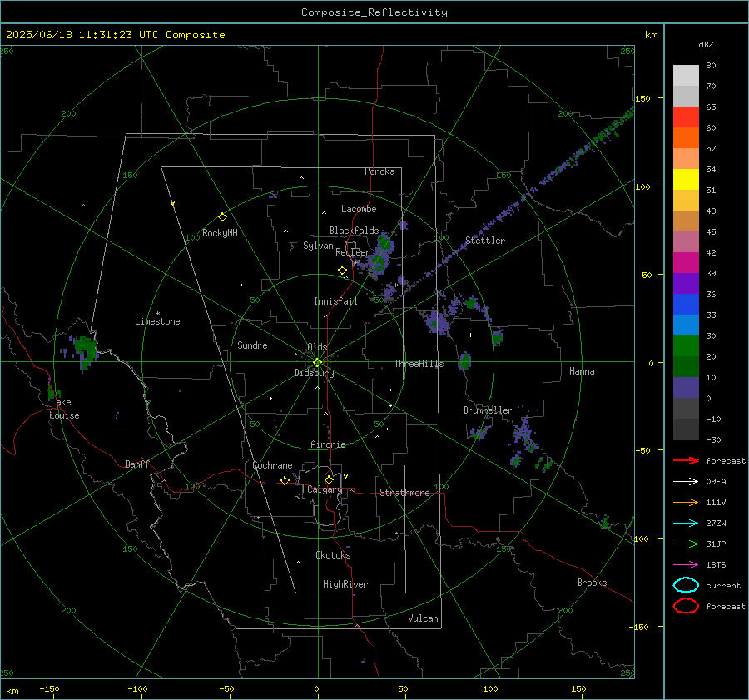The height and width of the screenshot is (700, 749).
Task: Click the Sundre label
Action: point(252,345)
